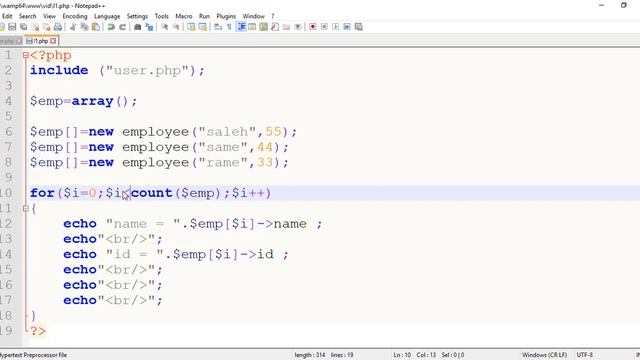Click the Redo arrow icon

click(122, 27)
